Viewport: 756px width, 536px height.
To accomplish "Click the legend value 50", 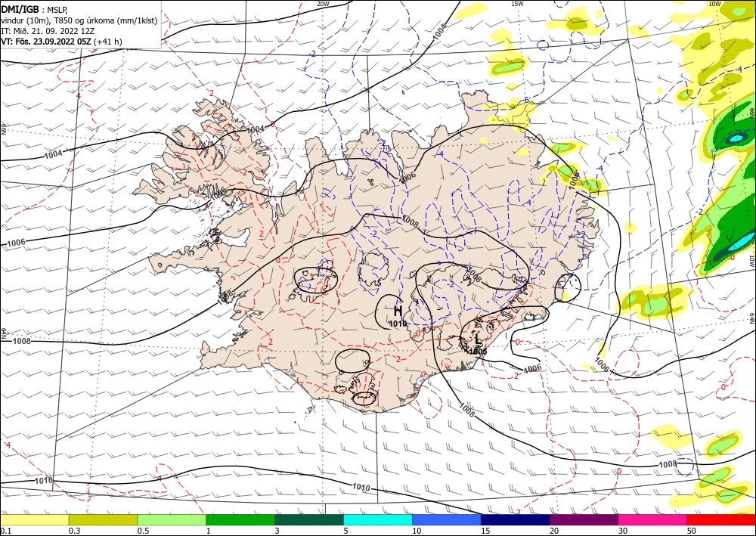I will coord(692,531).
